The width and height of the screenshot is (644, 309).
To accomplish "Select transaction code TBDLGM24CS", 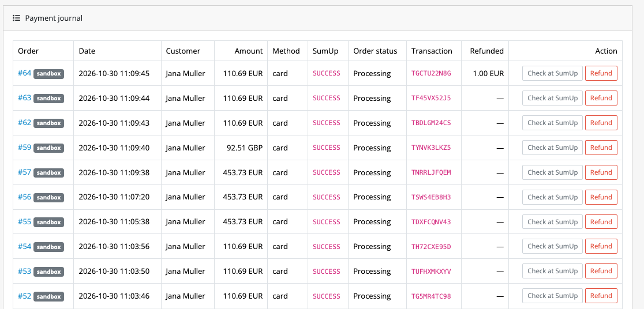I will (x=431, y=123).
